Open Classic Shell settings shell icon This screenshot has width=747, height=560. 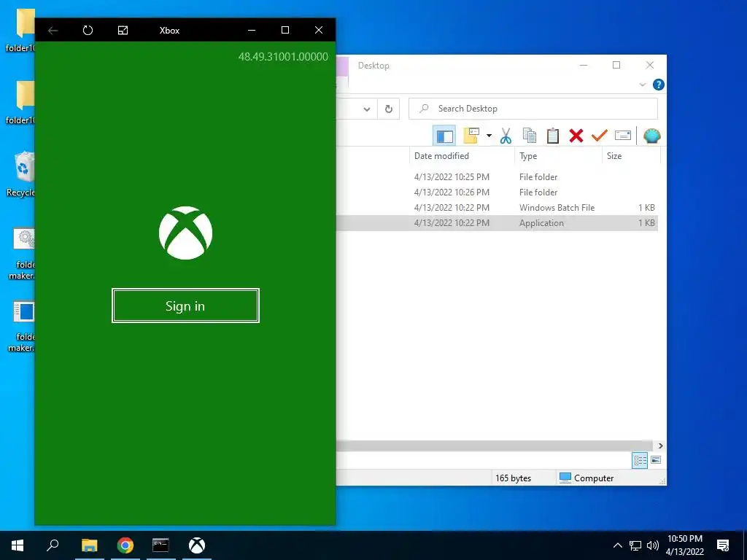coord(651,136)
